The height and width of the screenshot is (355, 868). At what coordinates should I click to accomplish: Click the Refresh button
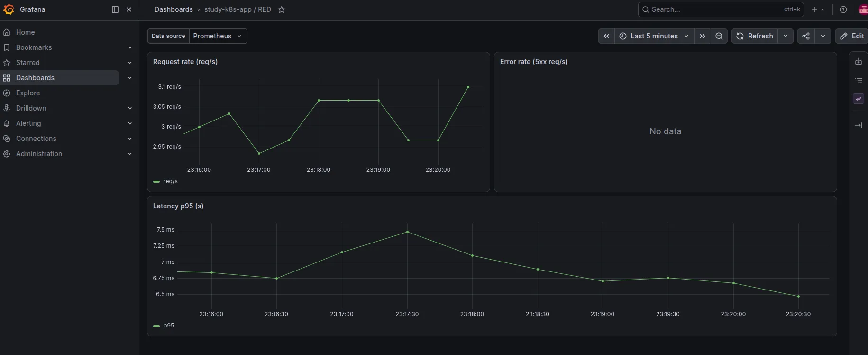pos(755,36)
